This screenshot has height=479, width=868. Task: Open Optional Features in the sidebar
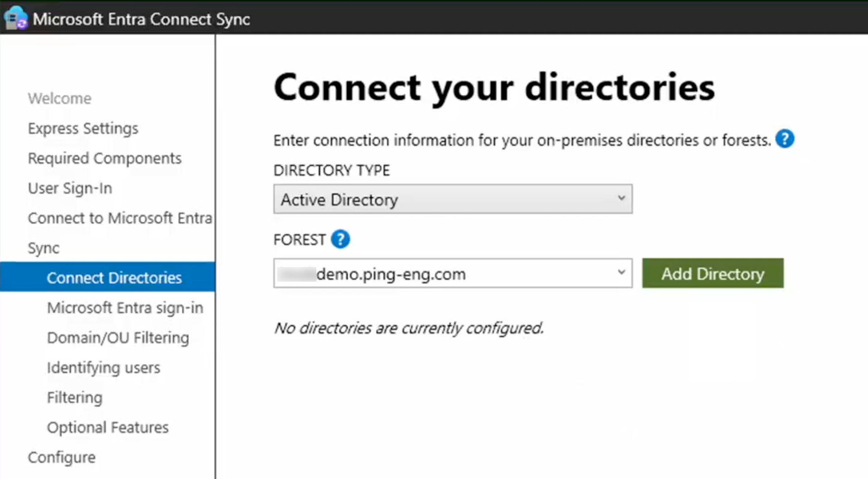107,427
